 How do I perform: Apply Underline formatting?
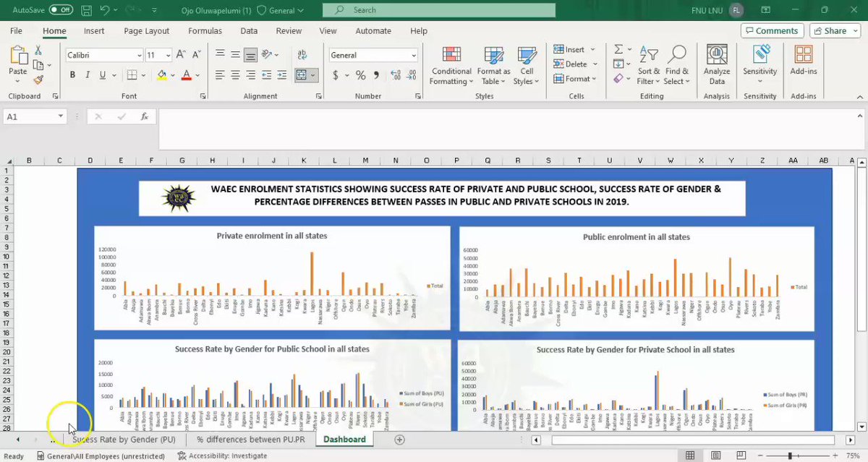[x=103, y=75]
